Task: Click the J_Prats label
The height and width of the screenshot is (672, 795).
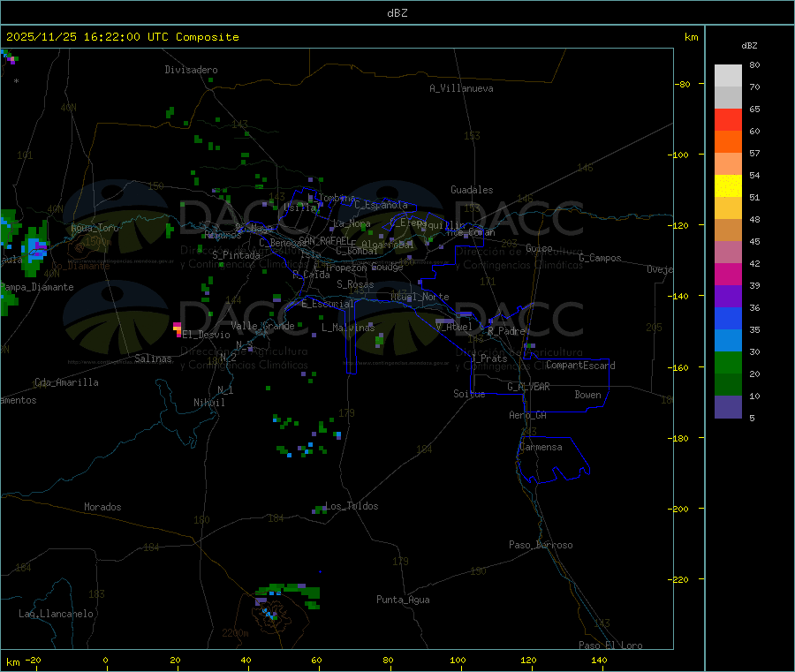Action: (488, 359)
